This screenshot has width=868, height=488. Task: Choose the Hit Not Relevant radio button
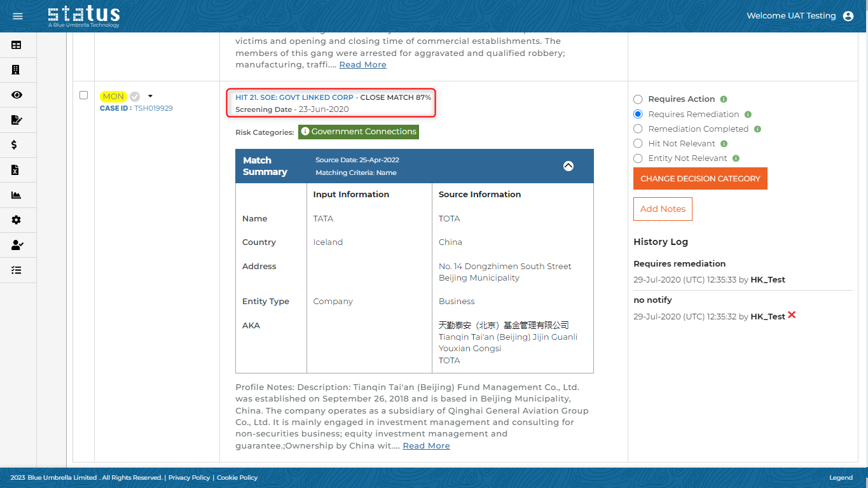(x=638, y=144)
